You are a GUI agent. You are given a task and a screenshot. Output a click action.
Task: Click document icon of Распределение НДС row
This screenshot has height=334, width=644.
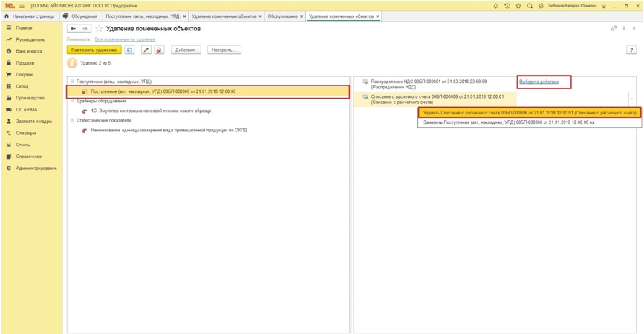[365, 82]
